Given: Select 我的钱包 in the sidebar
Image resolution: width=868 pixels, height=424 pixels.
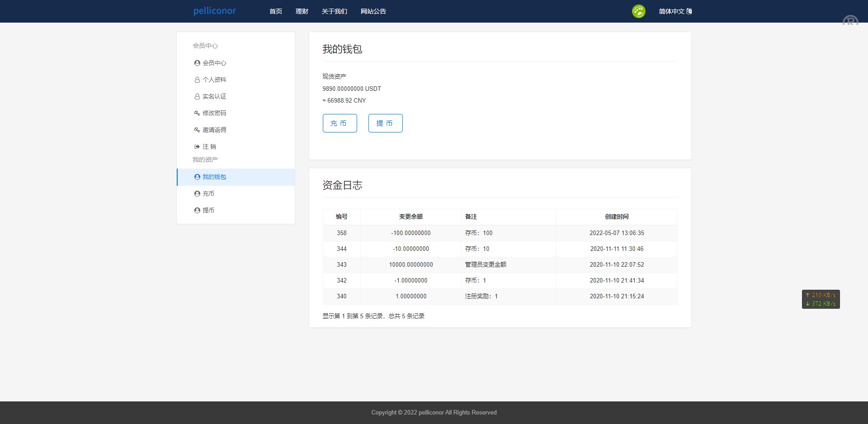Looking at the screenshot, I should click(214, 177).
